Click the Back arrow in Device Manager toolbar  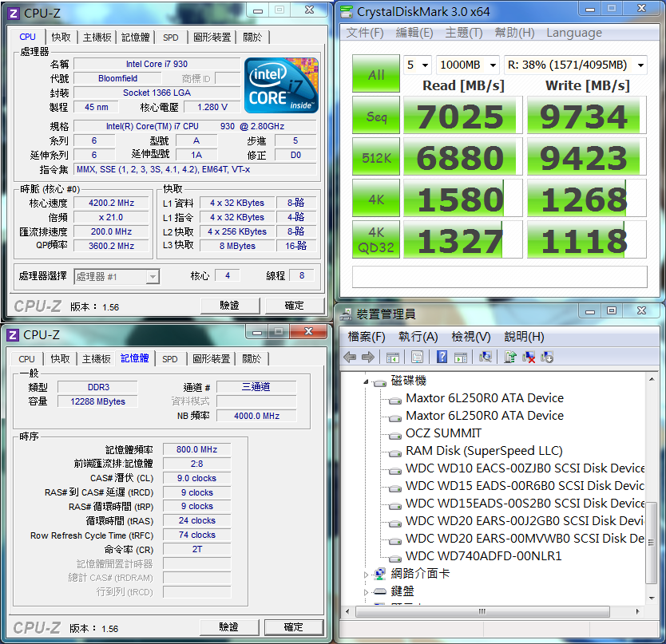[350, 357]
